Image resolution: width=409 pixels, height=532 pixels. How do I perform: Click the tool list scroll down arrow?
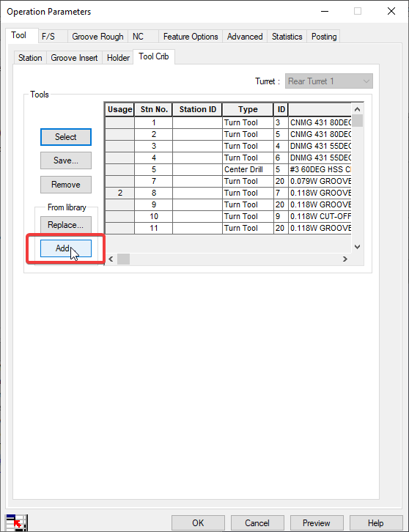(357, 247)
